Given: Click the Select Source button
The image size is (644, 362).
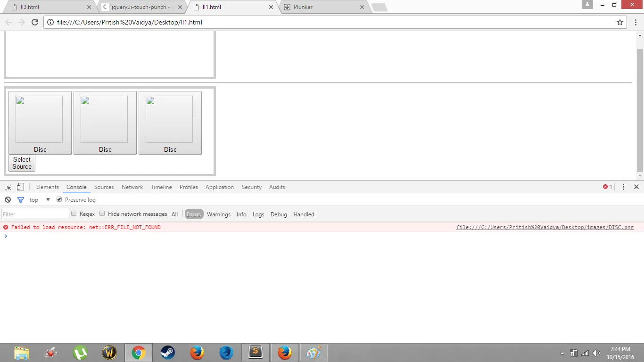Looking at the screenshot, I should point(22,163).
